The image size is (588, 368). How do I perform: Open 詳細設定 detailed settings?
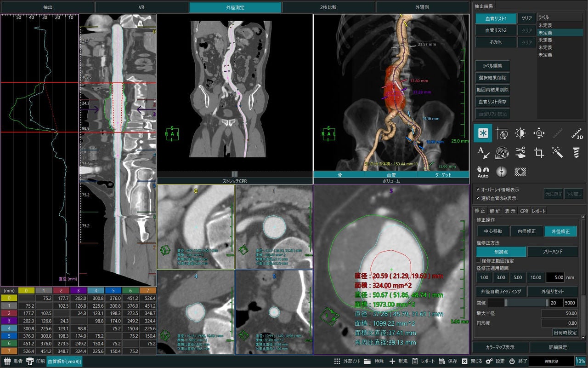tap(558, 347)
